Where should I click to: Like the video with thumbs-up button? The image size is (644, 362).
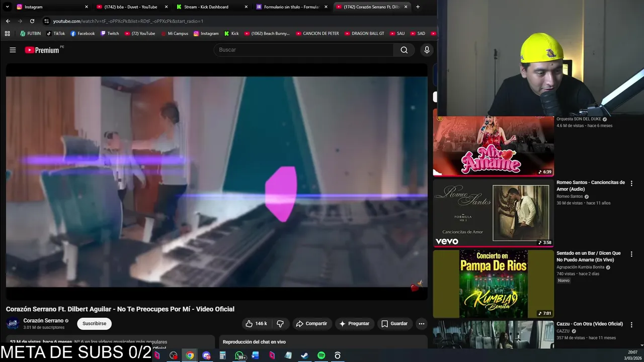coord(256,324)
